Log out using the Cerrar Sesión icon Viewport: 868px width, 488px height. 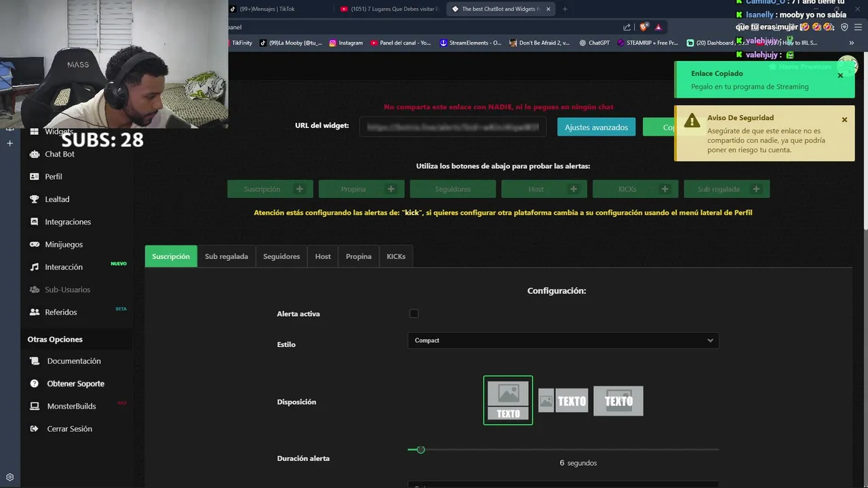point(35,429)
